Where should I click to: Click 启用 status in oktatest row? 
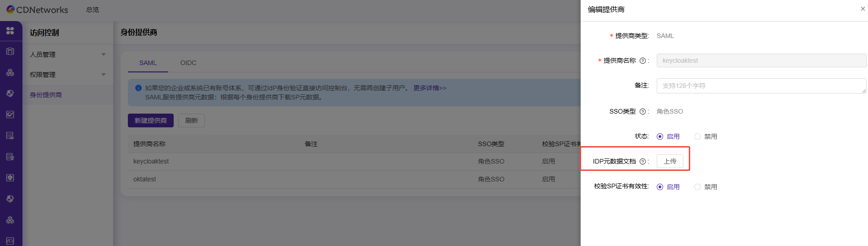click(x=549, y=179)
